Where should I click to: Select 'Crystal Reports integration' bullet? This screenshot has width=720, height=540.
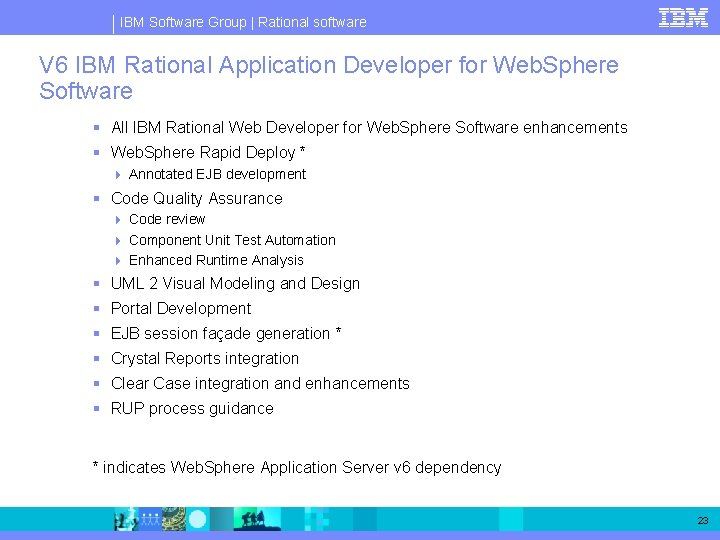click(x=205, y=358)
